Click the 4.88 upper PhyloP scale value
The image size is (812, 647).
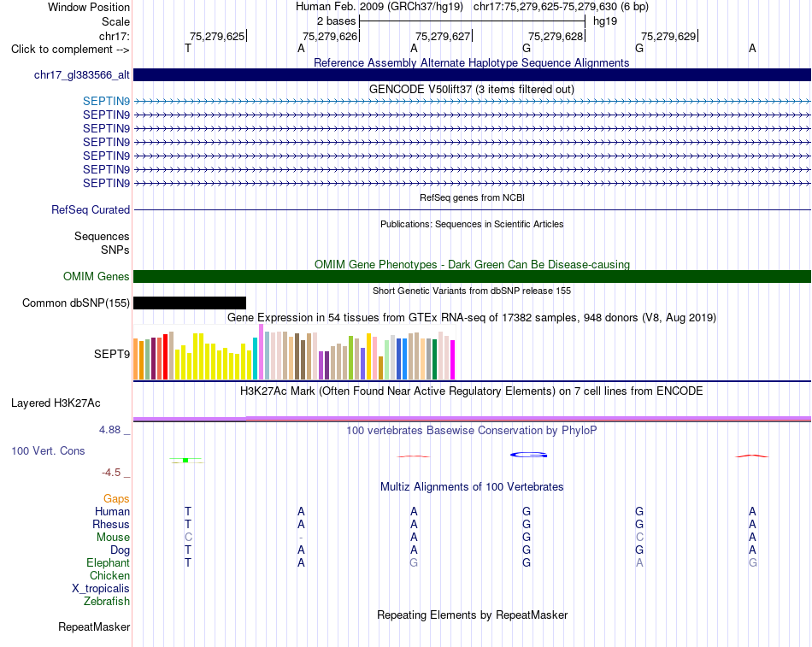109,429
